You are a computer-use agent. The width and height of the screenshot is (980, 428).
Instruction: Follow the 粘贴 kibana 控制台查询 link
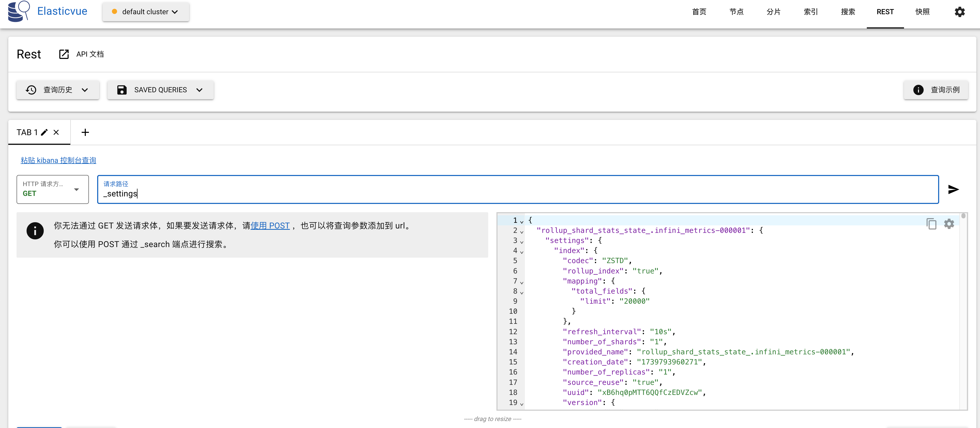pyautogui.click(x=58, y=160)
